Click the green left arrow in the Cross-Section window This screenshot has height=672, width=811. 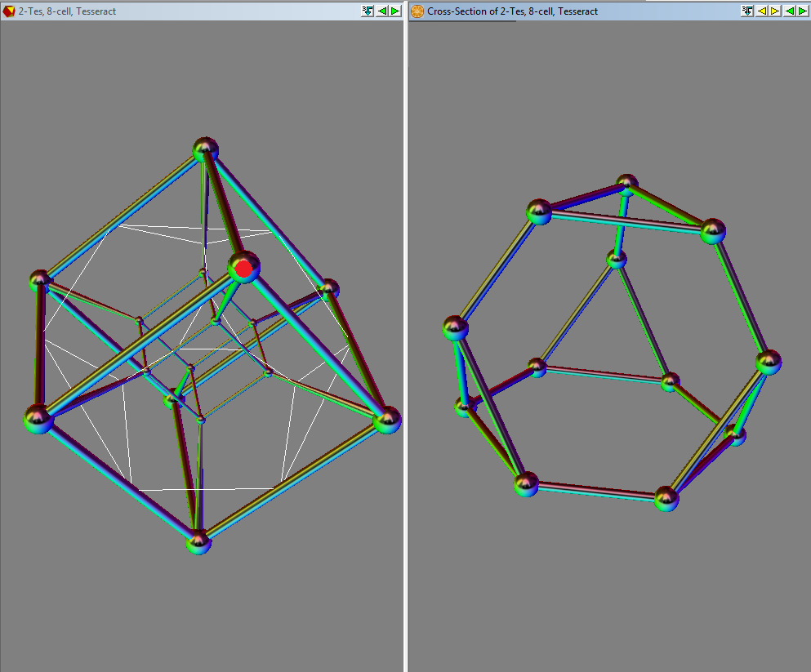[789, 11]
